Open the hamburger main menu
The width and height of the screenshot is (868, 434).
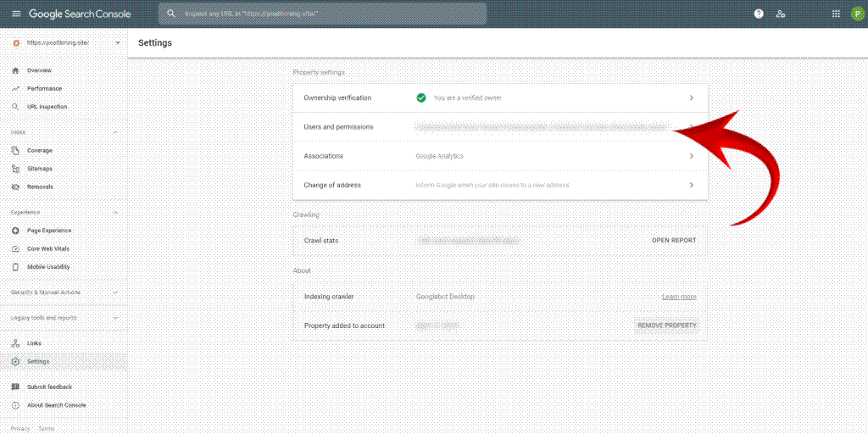point(16,14)
